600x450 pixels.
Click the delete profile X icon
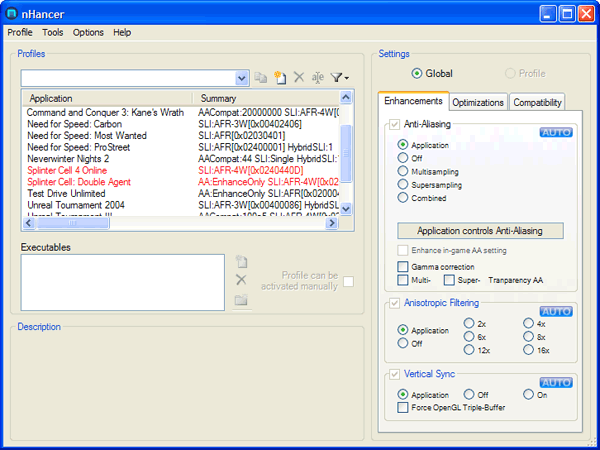click(299, 77)
